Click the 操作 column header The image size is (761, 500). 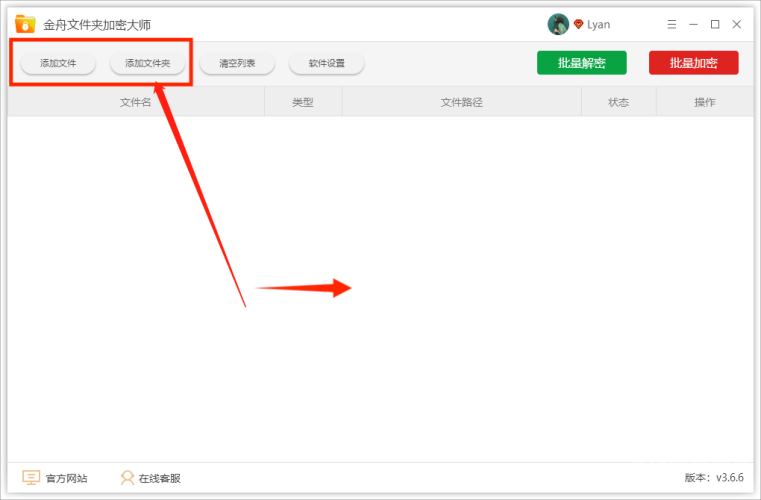705,102
